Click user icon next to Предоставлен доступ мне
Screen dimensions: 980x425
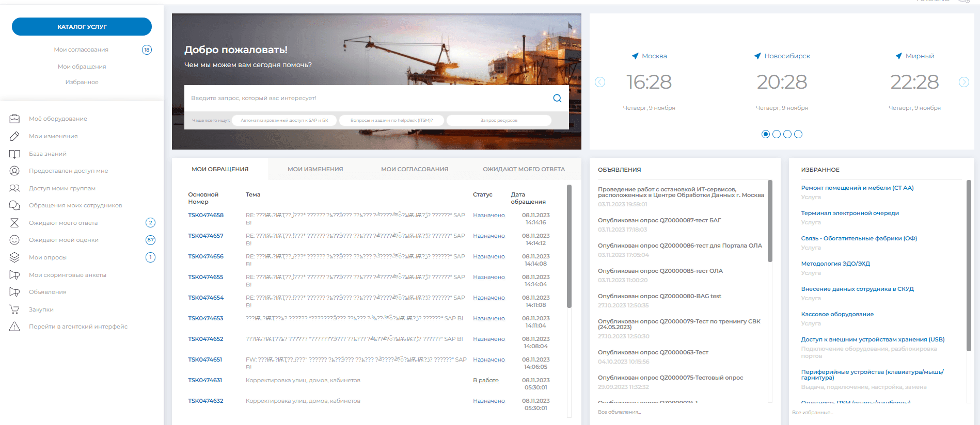pyautogui.click(x=14, y=171)
